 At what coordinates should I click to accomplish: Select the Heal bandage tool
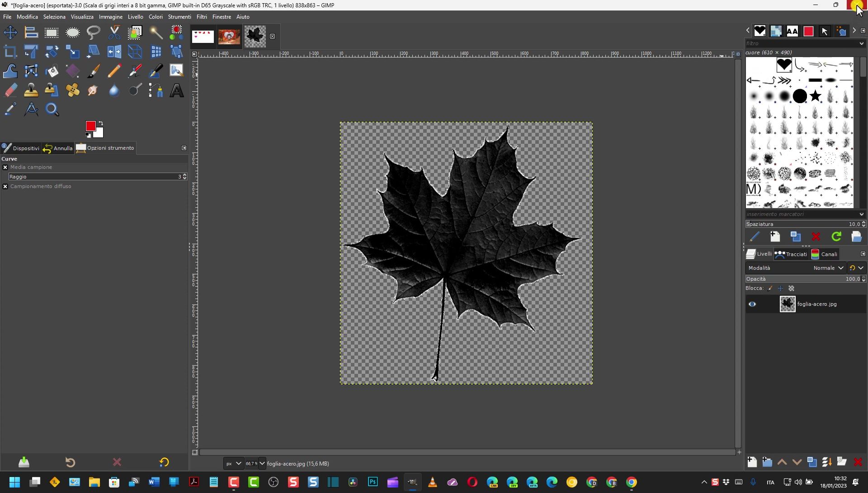(x=72, y=90)
